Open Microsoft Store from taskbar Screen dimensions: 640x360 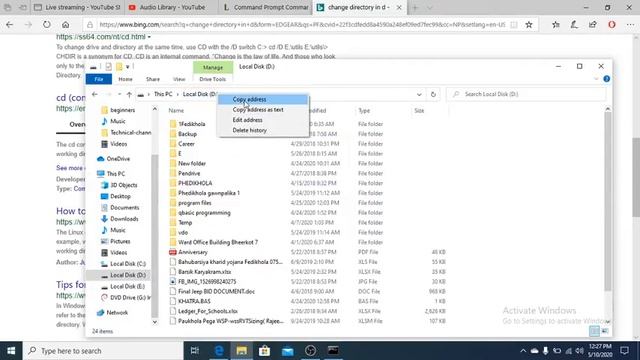click(264, 351)
